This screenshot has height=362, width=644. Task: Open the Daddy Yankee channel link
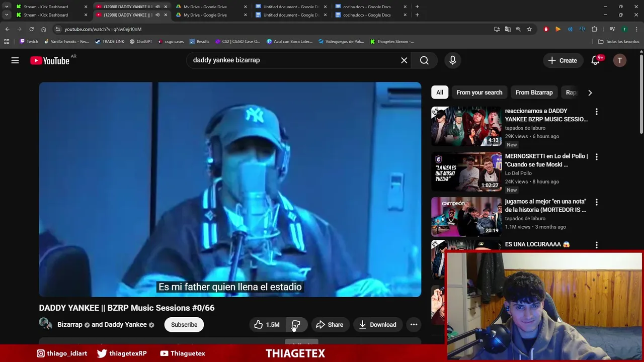point(125,325)
